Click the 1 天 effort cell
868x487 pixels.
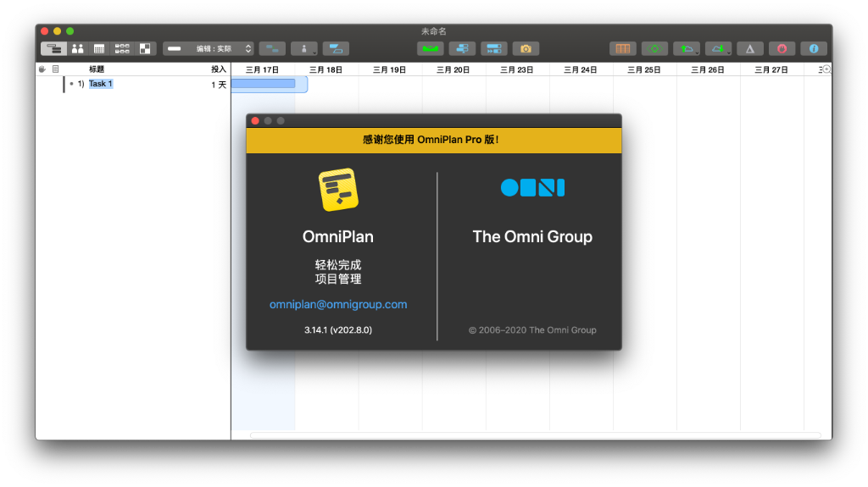pos(219,85)
